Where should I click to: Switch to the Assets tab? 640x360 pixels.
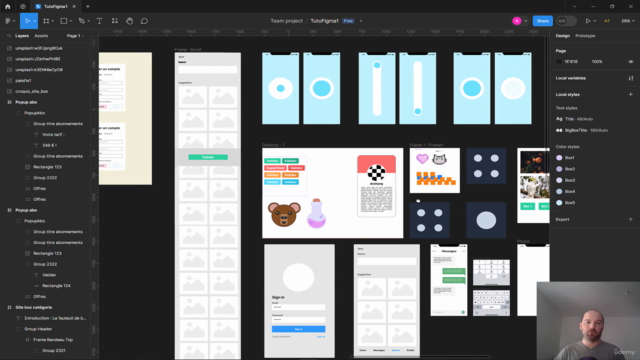pos(41,36)
